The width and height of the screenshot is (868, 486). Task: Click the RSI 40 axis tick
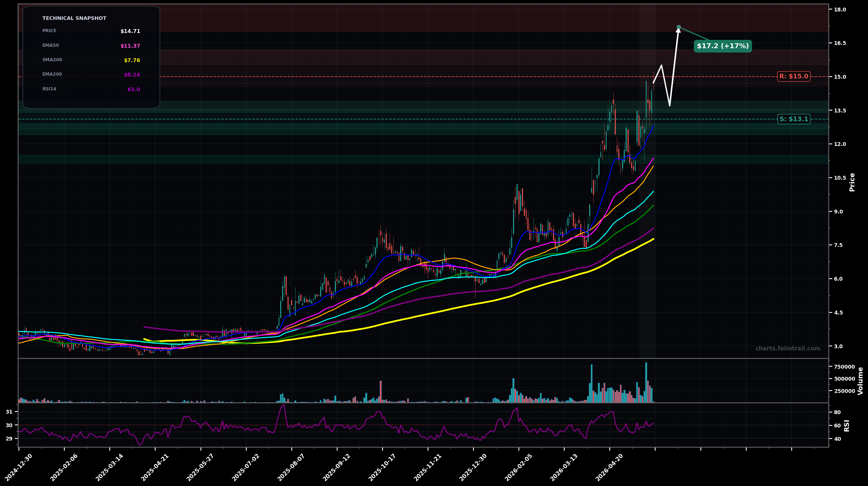click(x=837, y=439)
